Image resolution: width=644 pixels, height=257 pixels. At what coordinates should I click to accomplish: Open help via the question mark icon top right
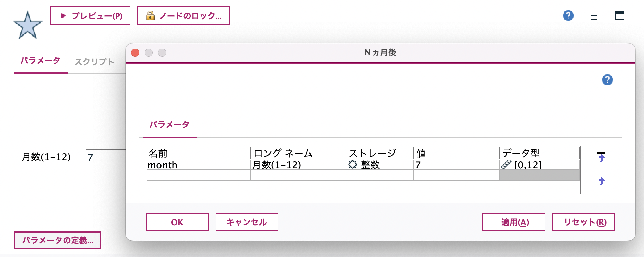click(x=568, y=16)
